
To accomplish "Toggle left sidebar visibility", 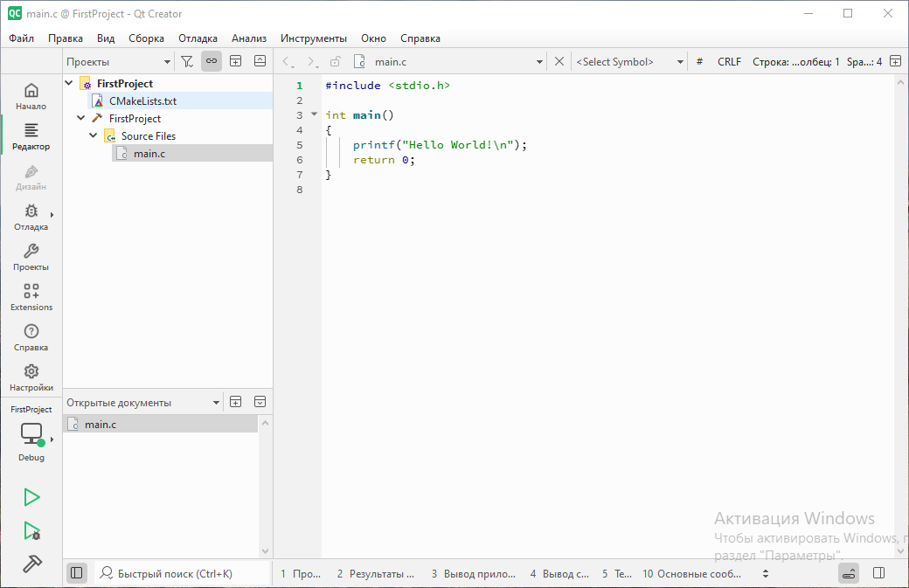I will coord(77,573).
